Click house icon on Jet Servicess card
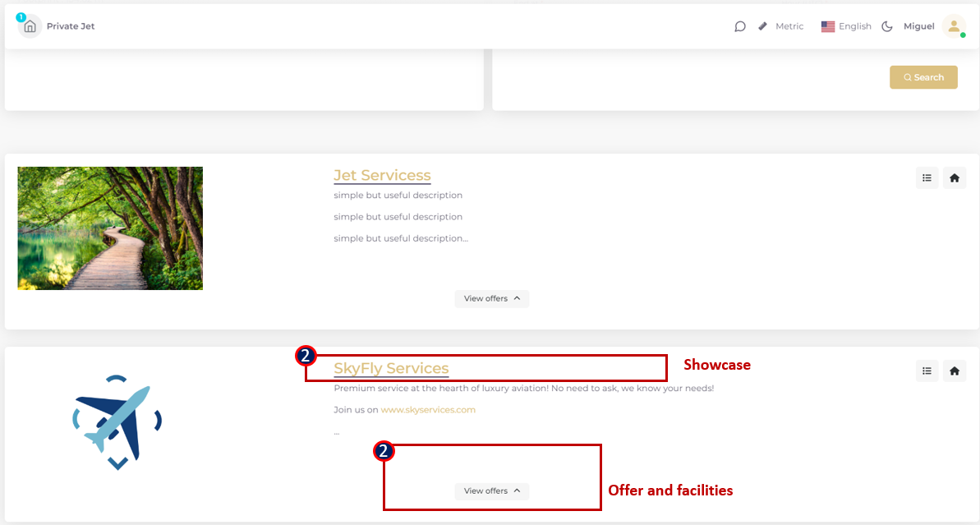 coord(954,177)
